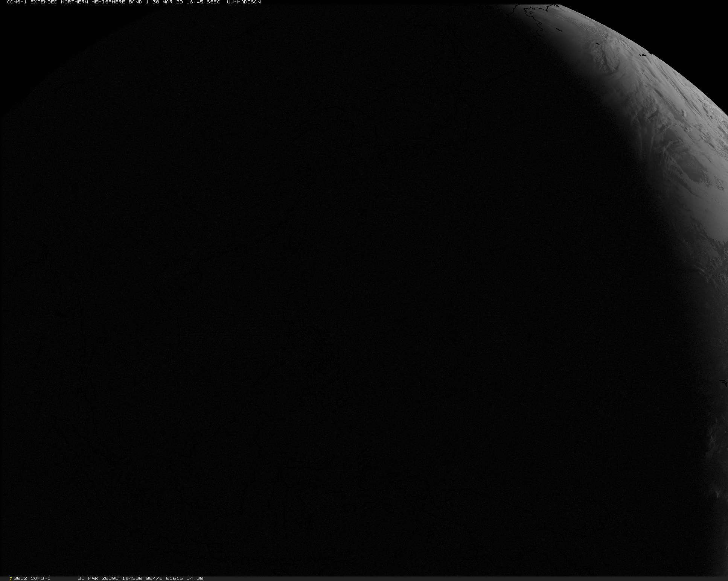Click the '20090' value in footer
728x581 pixels.
click(x=110, y=578)
